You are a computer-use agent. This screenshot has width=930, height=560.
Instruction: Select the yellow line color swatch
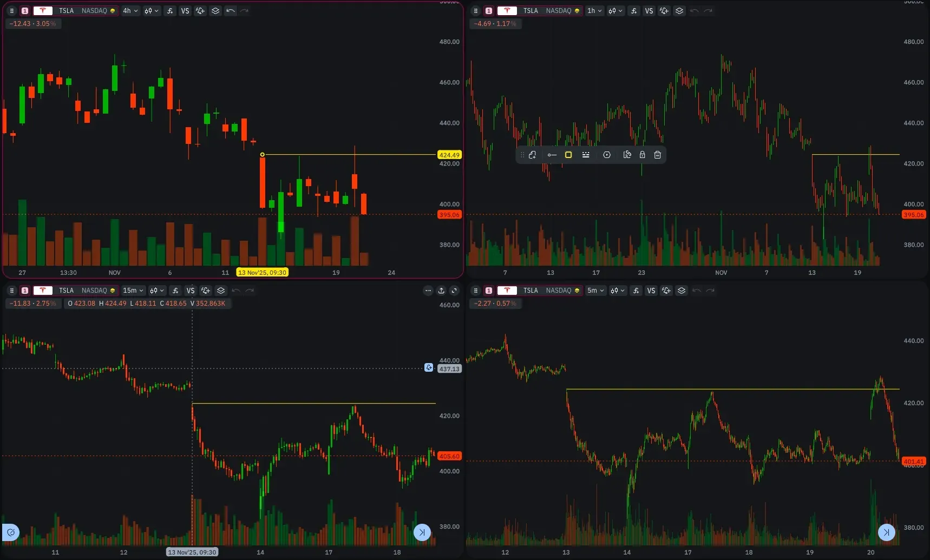568,155
